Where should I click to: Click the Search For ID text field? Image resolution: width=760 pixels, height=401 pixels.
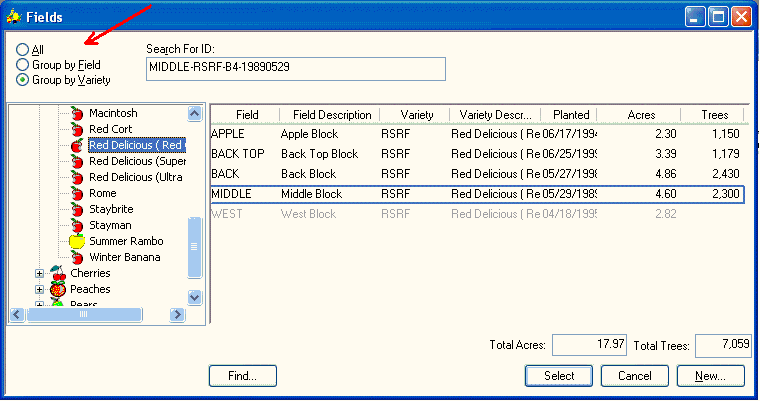click(x=295, y=68)
